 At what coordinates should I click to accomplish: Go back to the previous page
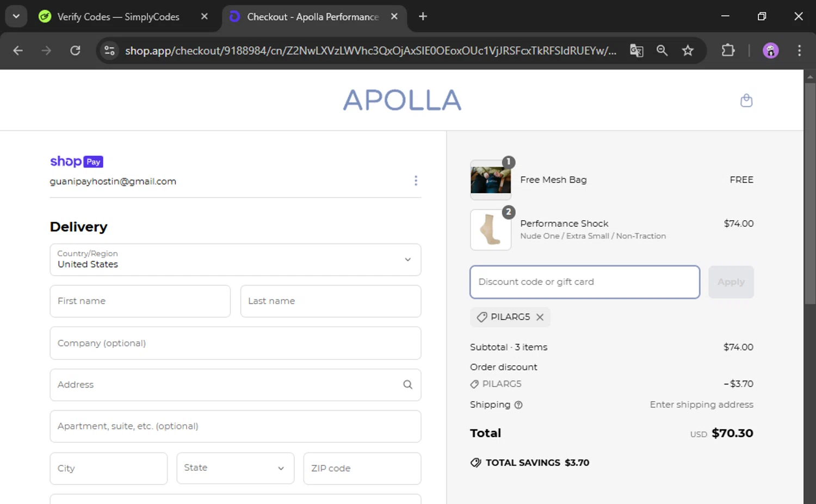pos(18,51)
